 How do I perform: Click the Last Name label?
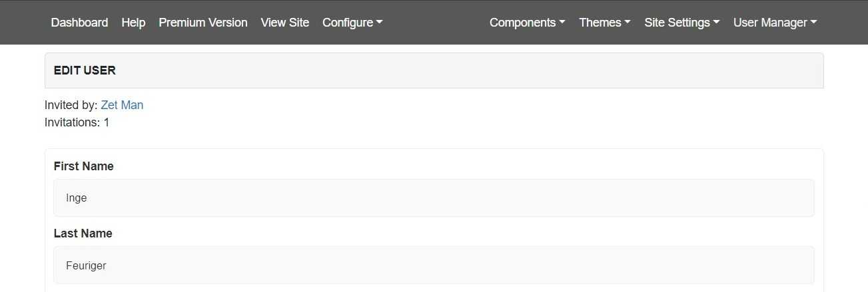83,233
